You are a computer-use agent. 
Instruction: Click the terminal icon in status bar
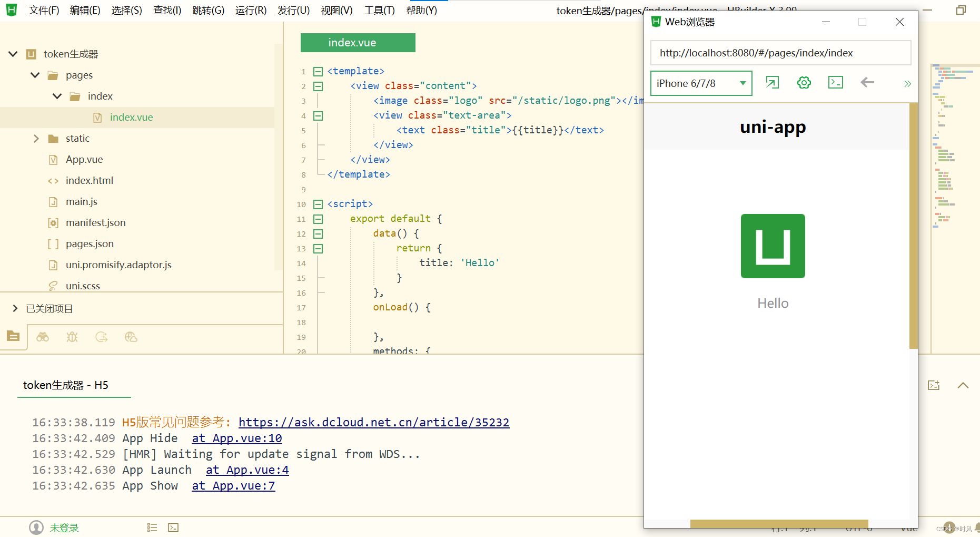point(173,528)
